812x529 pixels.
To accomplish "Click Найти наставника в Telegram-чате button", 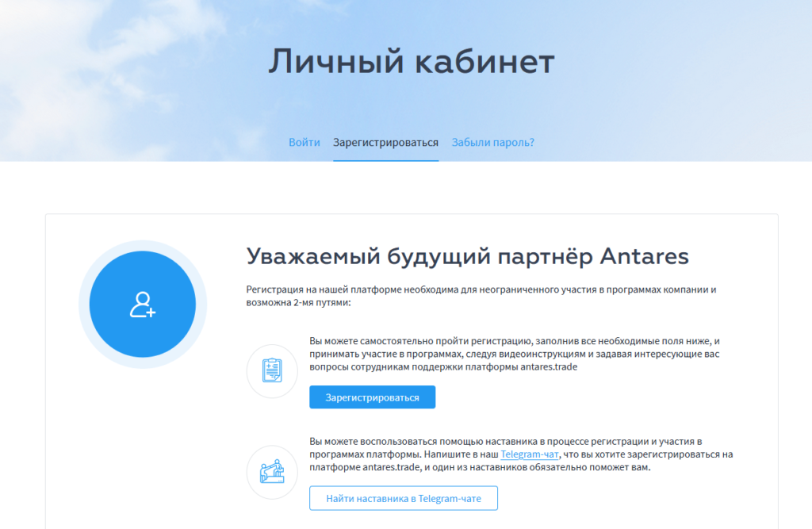I will (x=404, y=498).
